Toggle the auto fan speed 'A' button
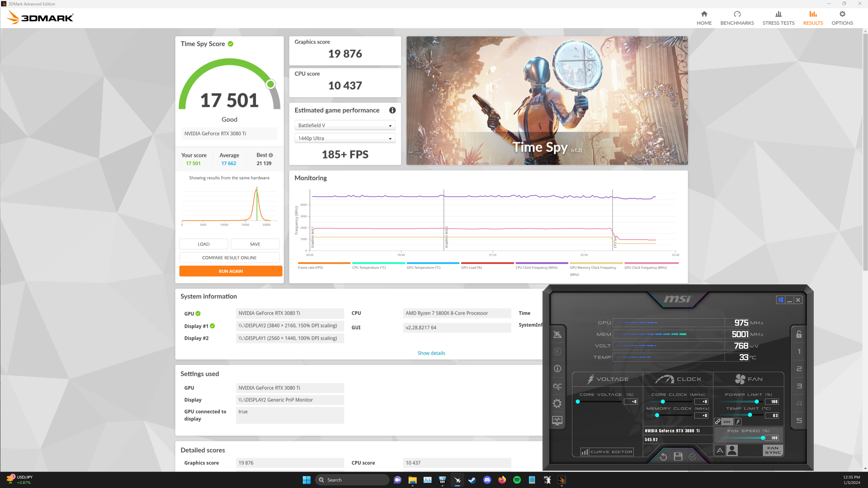This screenshot has height=488, width=868. pyautogui.click(x=719, y=450)
